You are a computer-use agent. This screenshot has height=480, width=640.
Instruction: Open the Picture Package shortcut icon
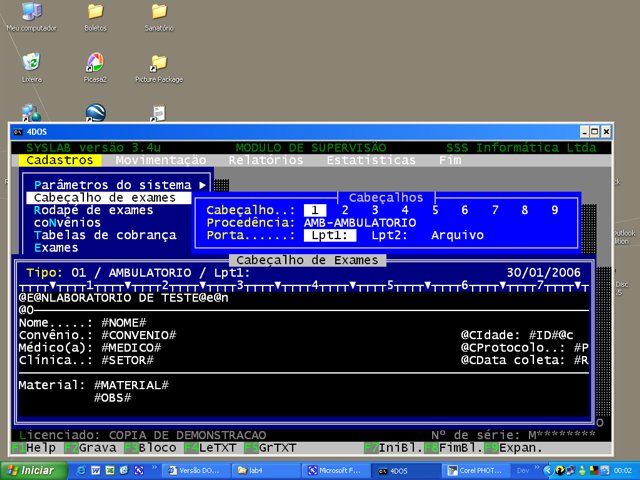[x=159, y=67]
